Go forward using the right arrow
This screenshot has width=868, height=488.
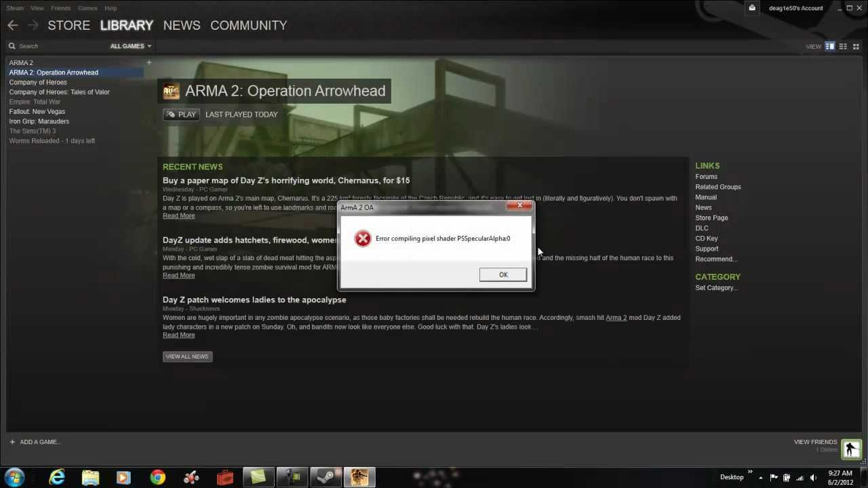33,25
